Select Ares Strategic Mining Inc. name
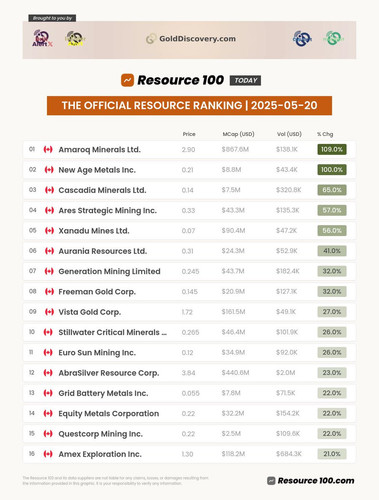Image resolution: width=379 pixels, height=500 pixels. 107,211
